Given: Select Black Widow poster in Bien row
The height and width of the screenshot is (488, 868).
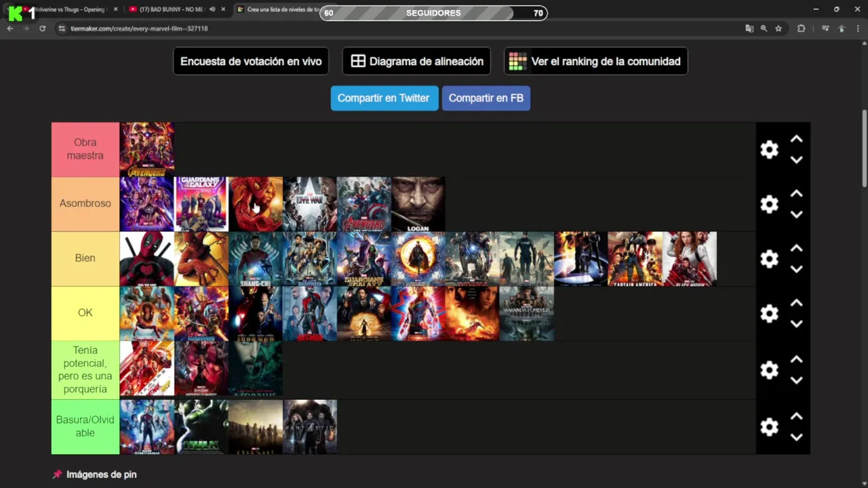Looking at the screenshot, I should coord(690,259).
